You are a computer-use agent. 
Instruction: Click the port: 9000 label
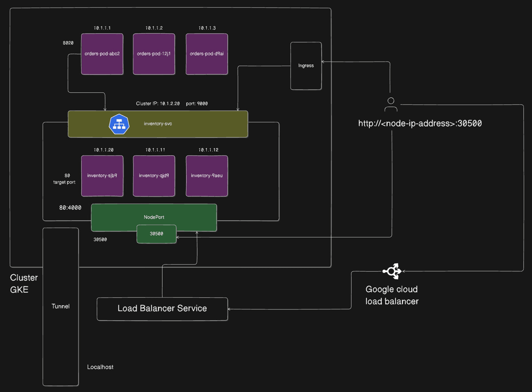tap(197, 103)
